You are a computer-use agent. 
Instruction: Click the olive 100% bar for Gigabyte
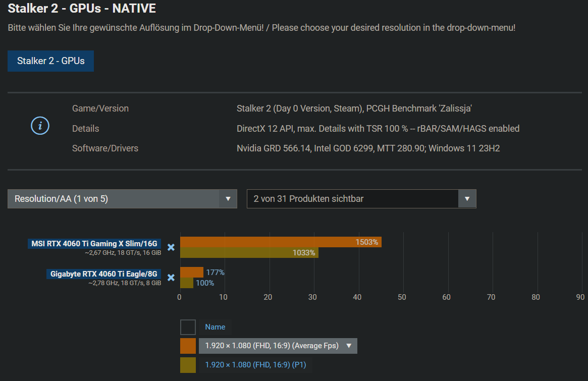[x=186, y=283]
